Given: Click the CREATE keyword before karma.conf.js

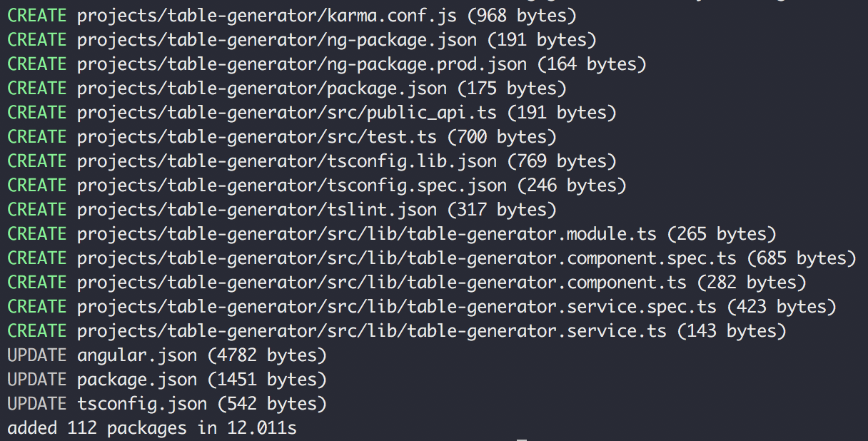Looking at the screenshot, I should (37, 16).
